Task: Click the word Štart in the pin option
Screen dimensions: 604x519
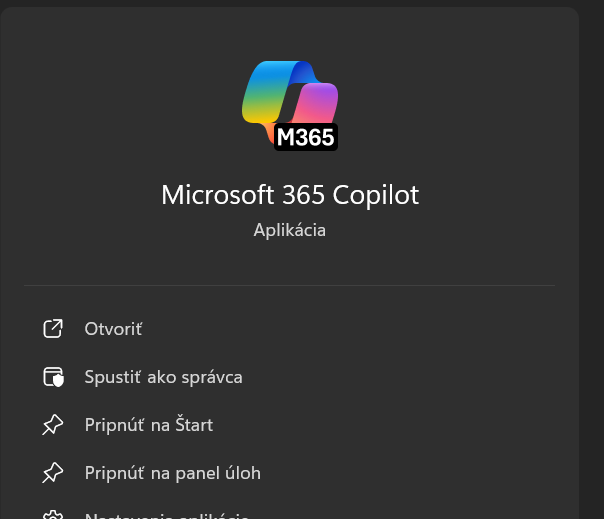Action: click(x=193, y=425)
